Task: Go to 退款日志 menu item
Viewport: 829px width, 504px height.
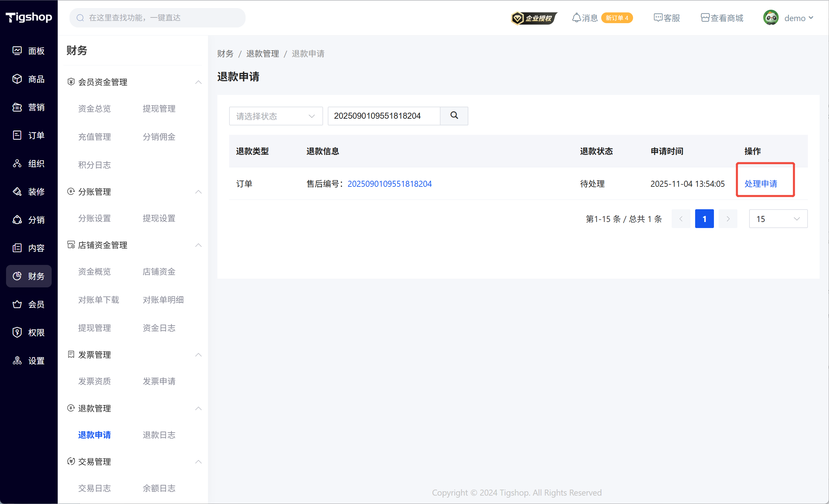Action: 159,435
